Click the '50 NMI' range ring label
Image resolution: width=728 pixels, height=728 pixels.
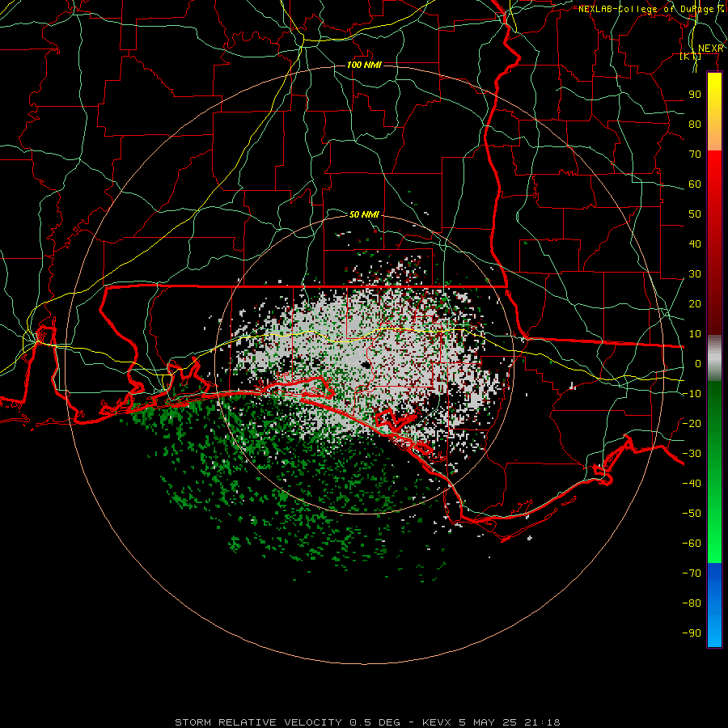click(x=365, y=214)
